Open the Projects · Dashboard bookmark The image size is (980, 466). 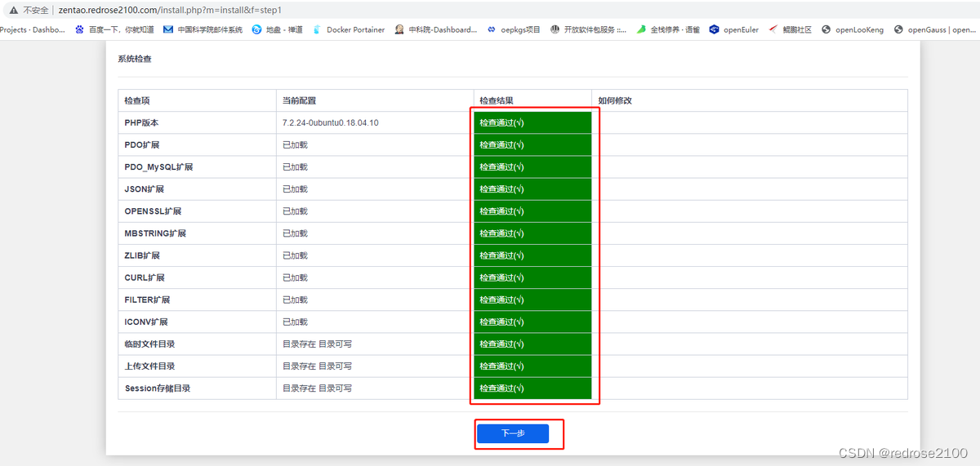(33, 29)
